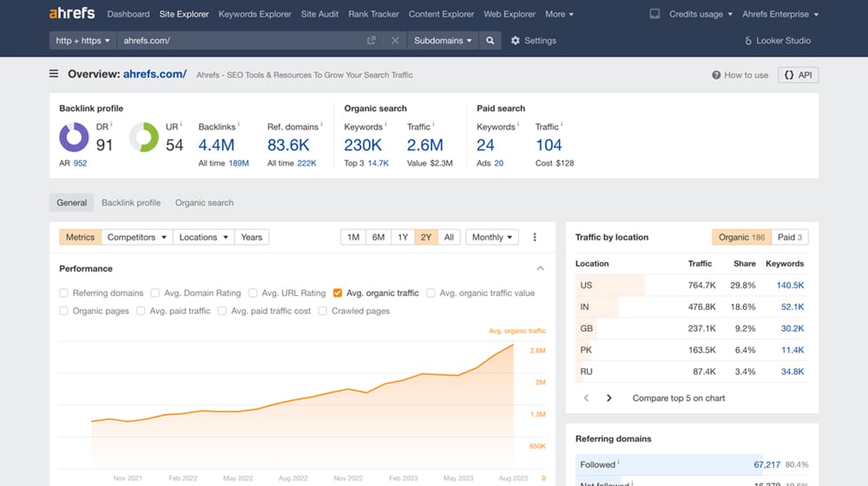Image resolution: width=868 pixels, height=486 pixels.
Task: Click the monitor icon beside Credits usage
Action: (x=654, y=14)
